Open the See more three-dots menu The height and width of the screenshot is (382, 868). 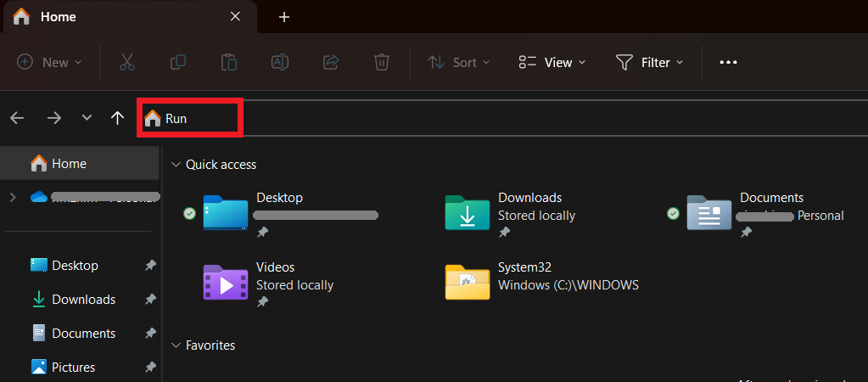[728, 62]
